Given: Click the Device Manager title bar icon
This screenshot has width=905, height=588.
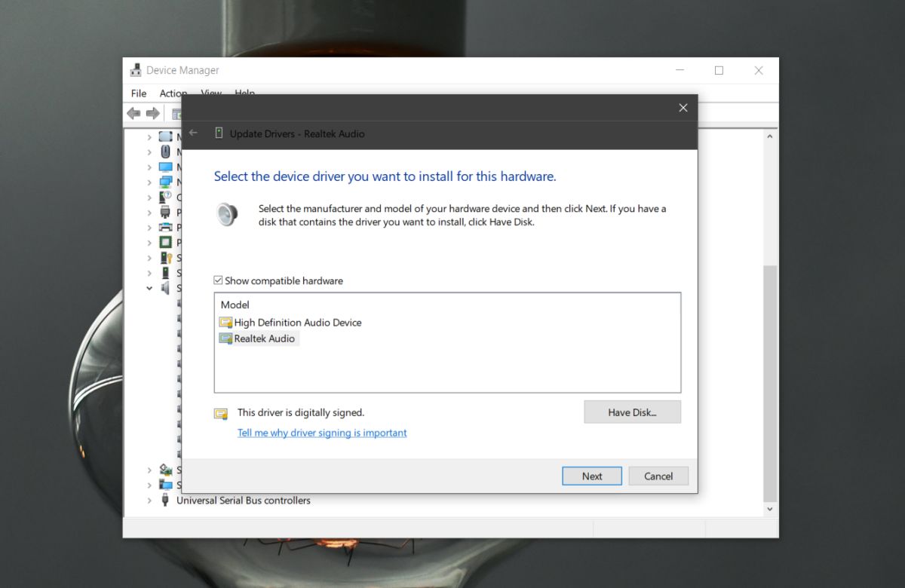Looking at the screenshot, I should point(136,70).
